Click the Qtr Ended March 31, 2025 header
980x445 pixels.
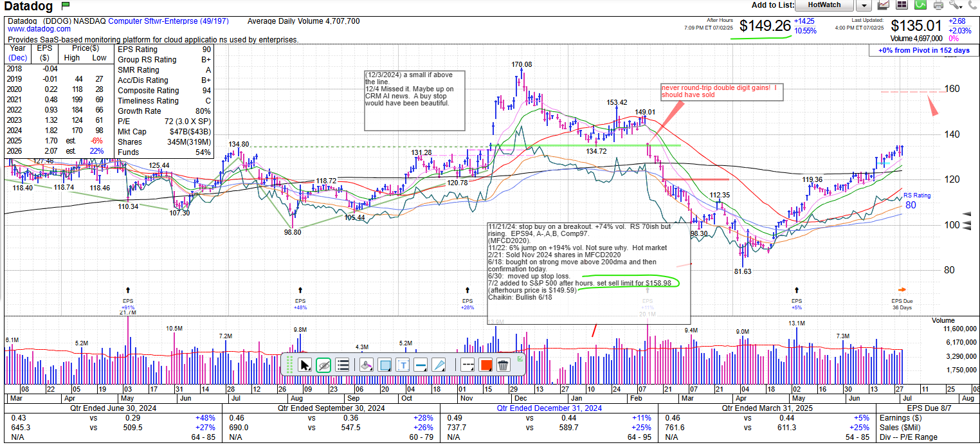768,408
